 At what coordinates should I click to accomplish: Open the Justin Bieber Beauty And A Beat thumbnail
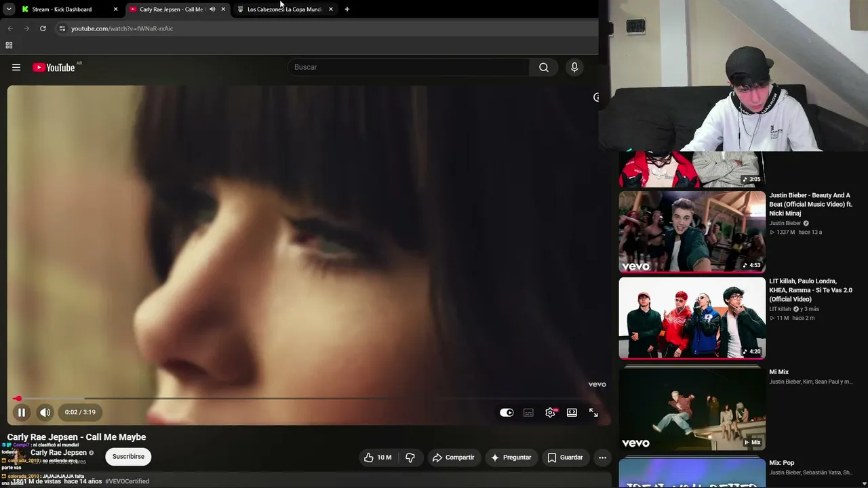pyautogui.click(x=692, y=232)
